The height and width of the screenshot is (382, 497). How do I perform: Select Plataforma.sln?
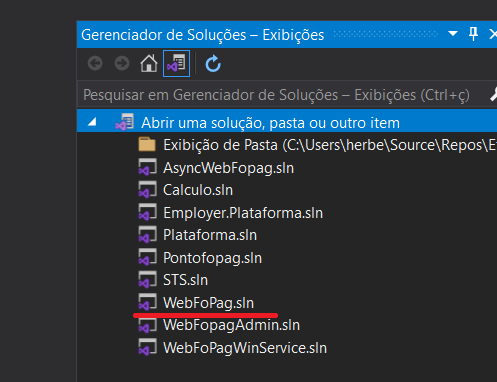[210, 235]
